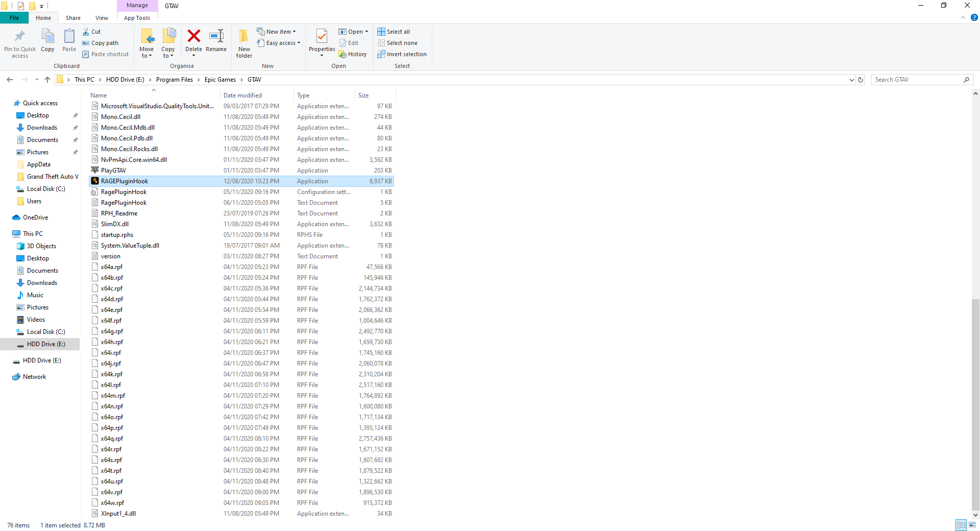The height and width of the screenshot is (531, 980).
Task: Click the Copy icon in Clipboard group
Action: 47,37
